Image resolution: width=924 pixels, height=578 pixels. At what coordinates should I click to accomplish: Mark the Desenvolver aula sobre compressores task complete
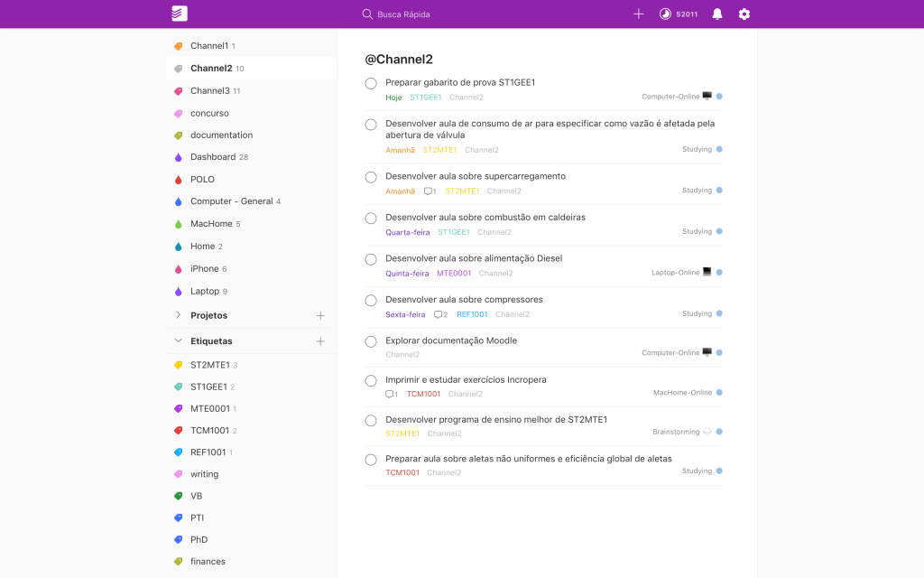[370, 301]
